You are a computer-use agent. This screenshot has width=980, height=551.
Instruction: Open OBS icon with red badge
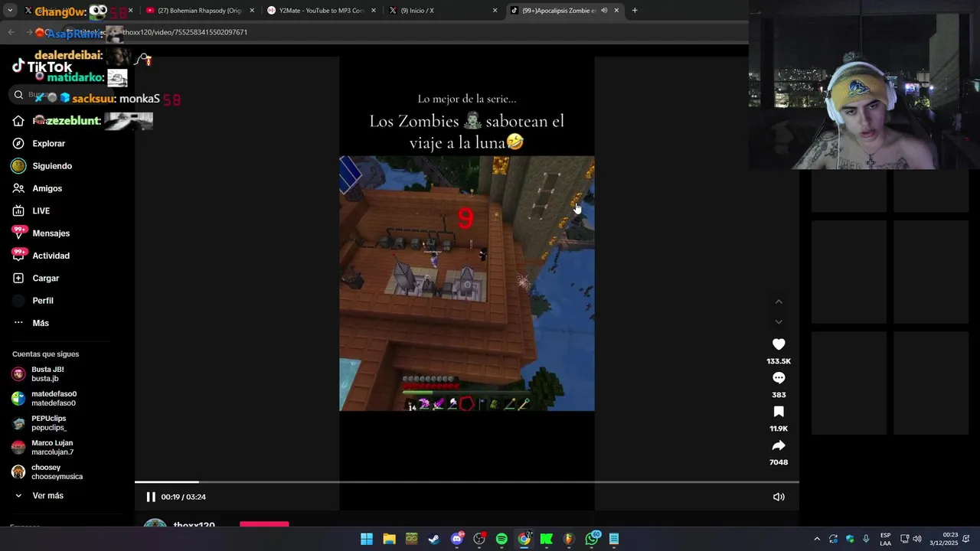click(479, 539)
